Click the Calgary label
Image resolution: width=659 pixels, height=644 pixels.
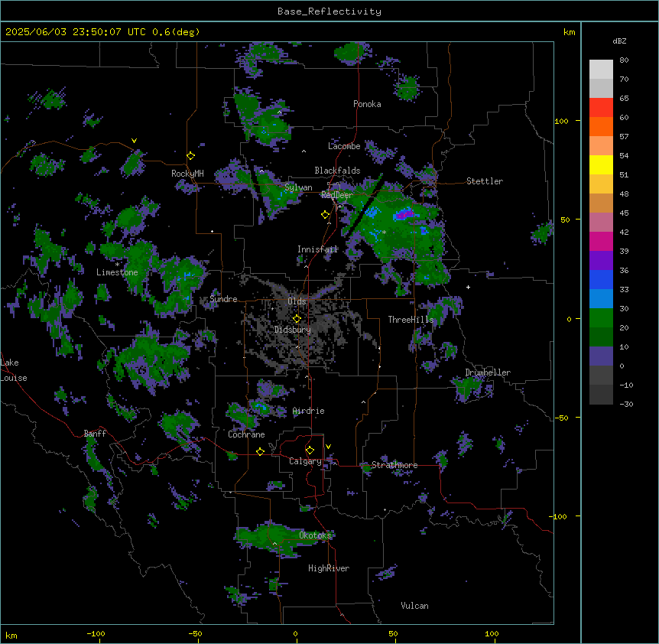pos(305,461)
